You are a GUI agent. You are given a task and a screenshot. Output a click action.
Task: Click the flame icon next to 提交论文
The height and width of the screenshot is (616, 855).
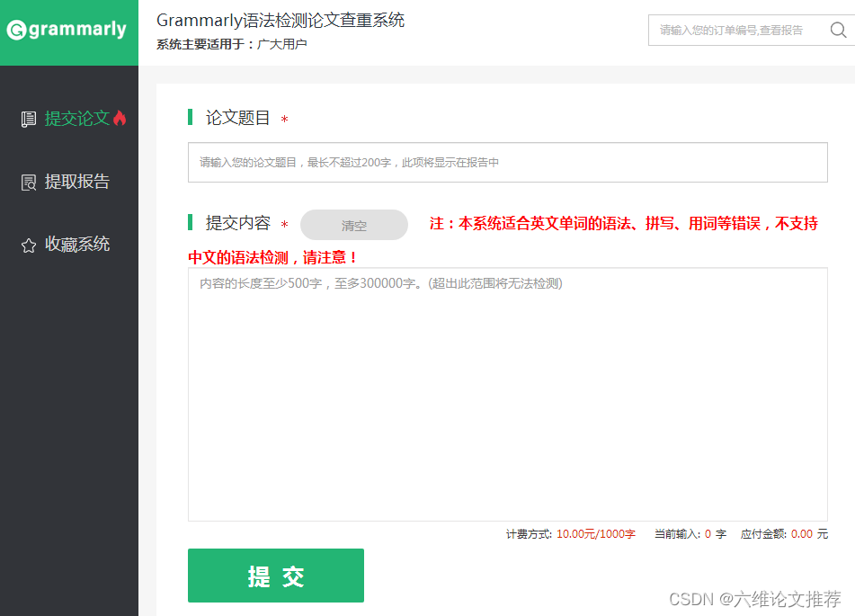coord(120,118)
